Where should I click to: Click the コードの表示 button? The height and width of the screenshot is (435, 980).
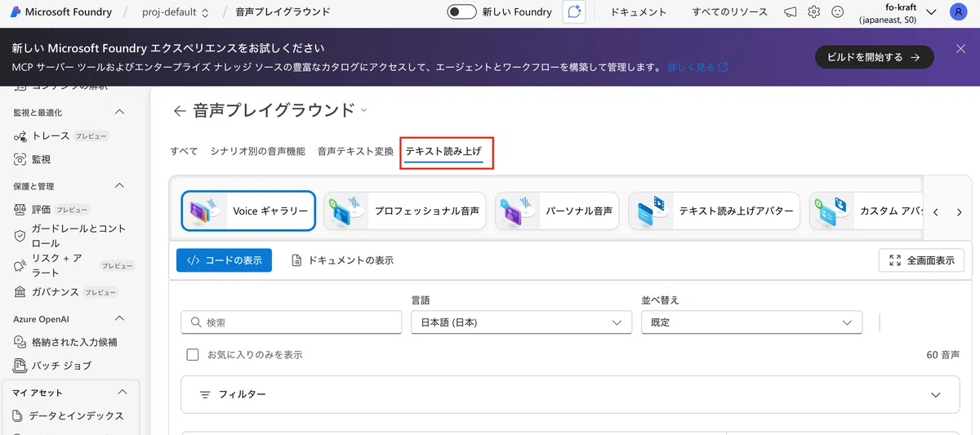[x=224, y=260]
